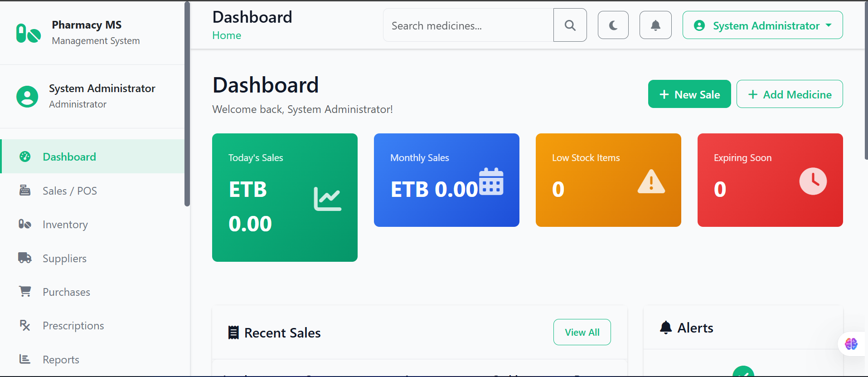Click the Home breadcrumb link
Screen dimensions: 868x377
(x=227, y=35)
